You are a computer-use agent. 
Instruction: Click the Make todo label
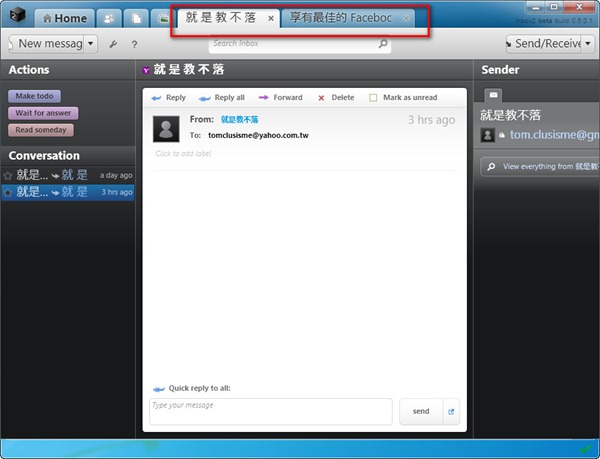[x=34, y=96]
